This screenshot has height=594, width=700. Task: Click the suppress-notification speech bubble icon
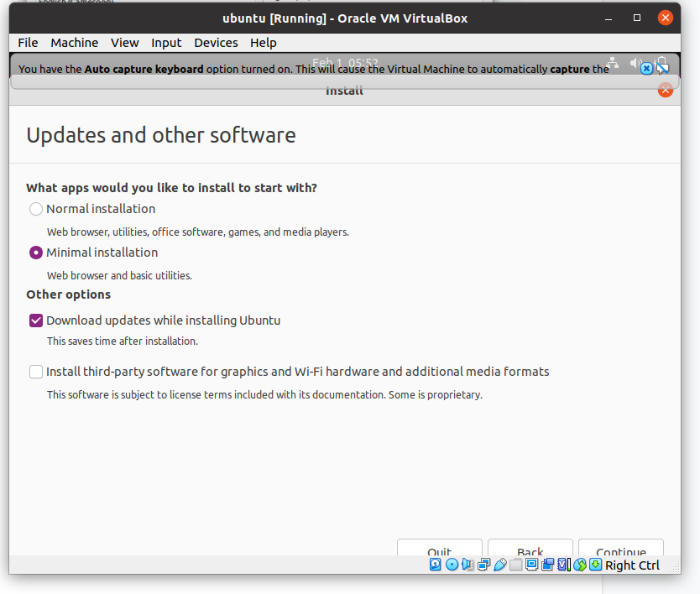coord(663,68)
